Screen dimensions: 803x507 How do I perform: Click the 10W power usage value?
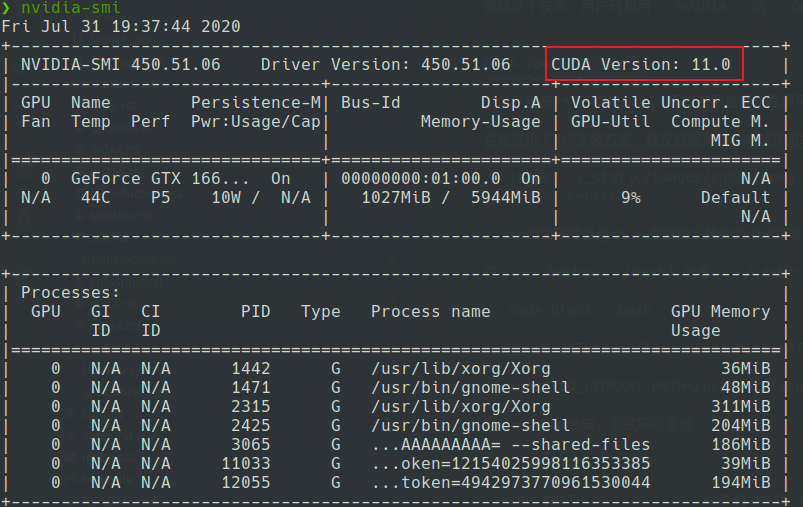coord(226,197)
